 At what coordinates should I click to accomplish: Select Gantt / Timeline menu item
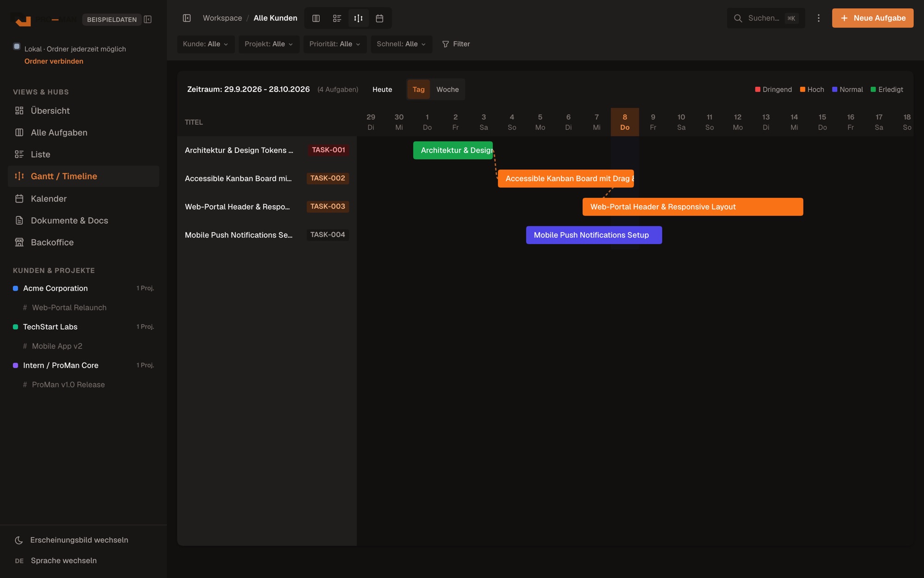84,176
